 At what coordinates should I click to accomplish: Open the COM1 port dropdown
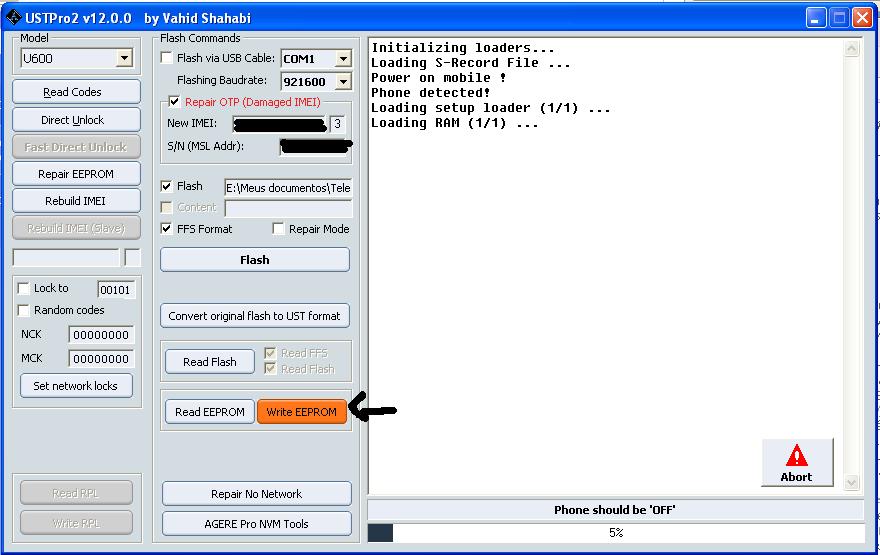point(343,58)
